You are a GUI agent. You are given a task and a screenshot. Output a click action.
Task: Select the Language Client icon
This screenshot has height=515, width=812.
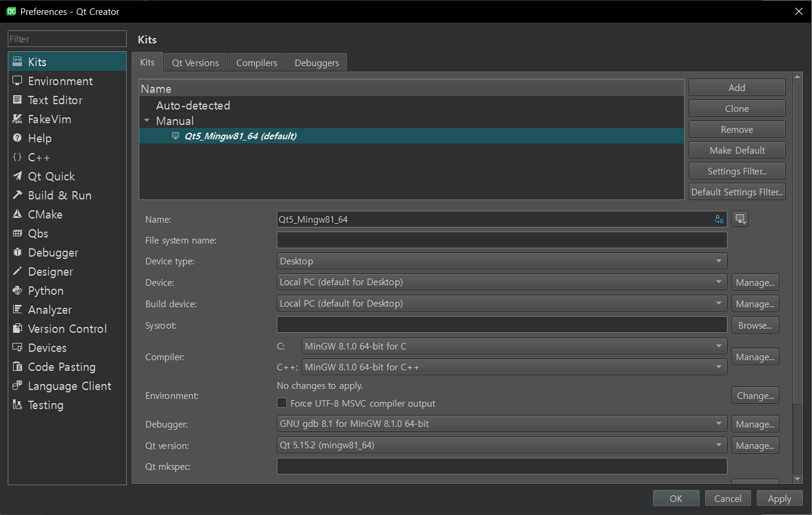pyautogui.click(x=17, y=386)
